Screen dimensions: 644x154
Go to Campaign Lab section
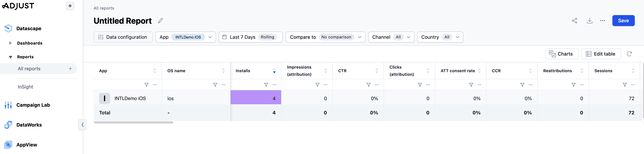pyautogui.click(x=33, y=105)
